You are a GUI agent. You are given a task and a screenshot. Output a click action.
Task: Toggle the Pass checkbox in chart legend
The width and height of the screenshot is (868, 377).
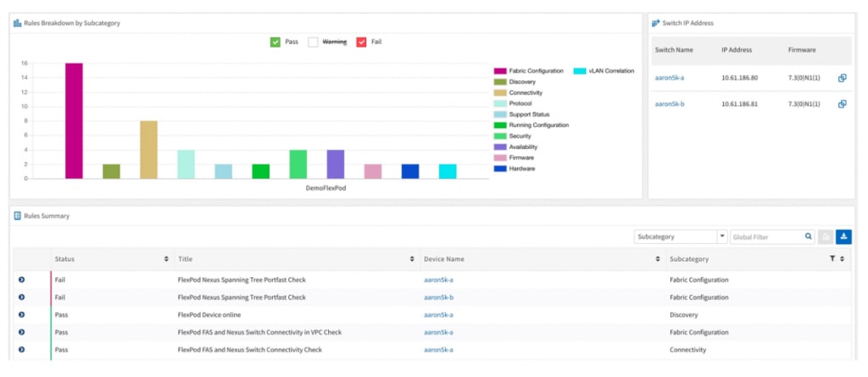(275, 42)
